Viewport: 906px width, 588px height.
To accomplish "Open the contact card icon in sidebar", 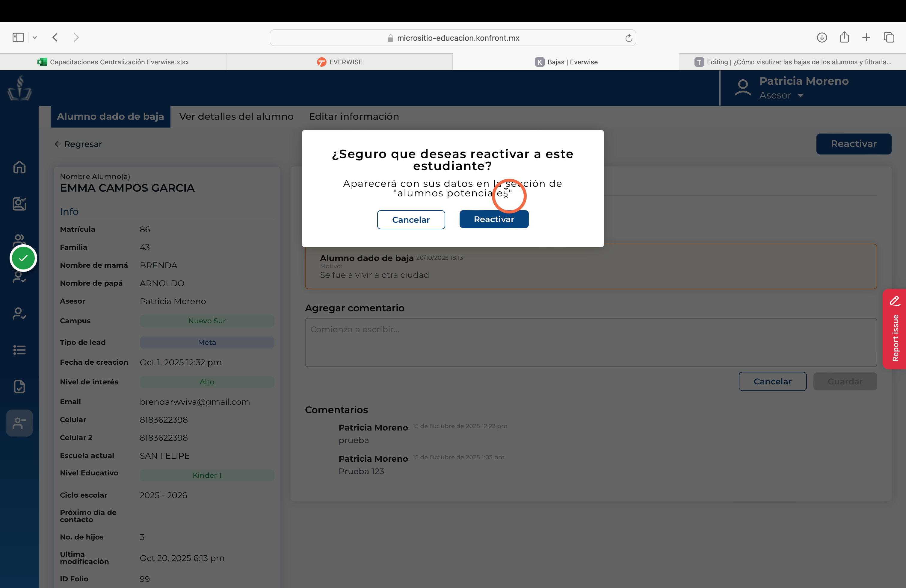I will (x=19, y=204).
